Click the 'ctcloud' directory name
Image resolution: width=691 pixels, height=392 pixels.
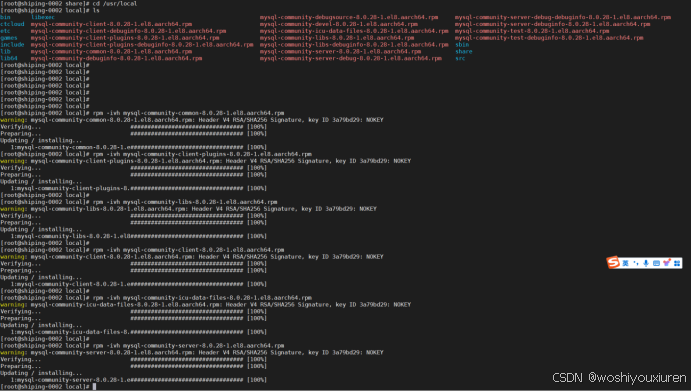pos(12,24)
